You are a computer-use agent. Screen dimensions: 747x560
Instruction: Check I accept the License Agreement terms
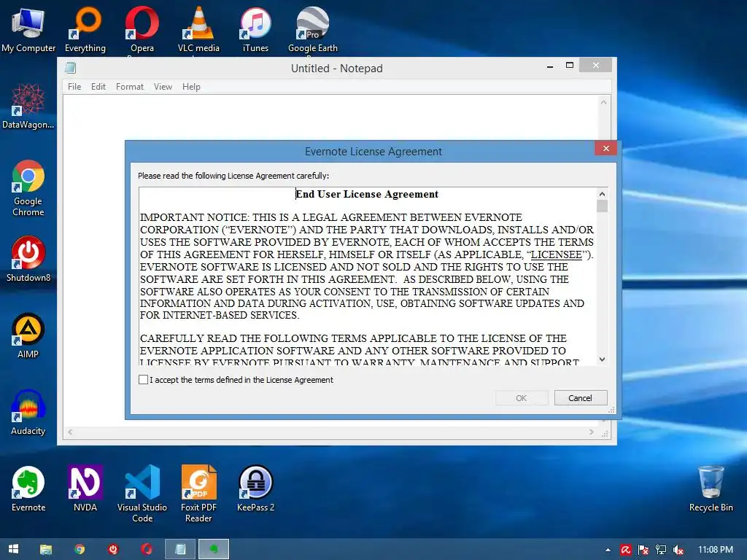click(x=143, y=379)
